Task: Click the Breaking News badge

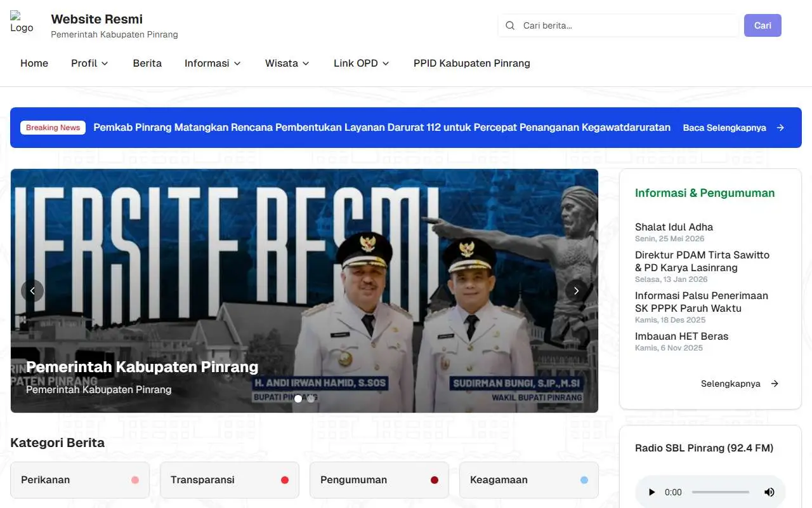Action: 53,128
